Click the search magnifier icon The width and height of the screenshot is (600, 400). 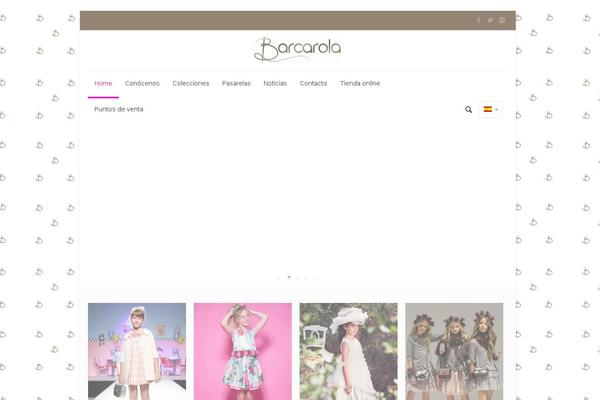pos(468,109)
